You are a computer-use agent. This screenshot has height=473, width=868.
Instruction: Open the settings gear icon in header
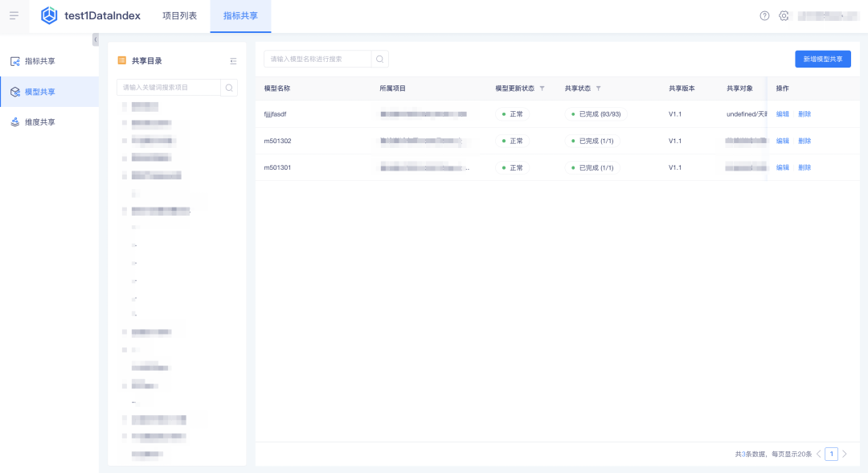coord(784,15)
